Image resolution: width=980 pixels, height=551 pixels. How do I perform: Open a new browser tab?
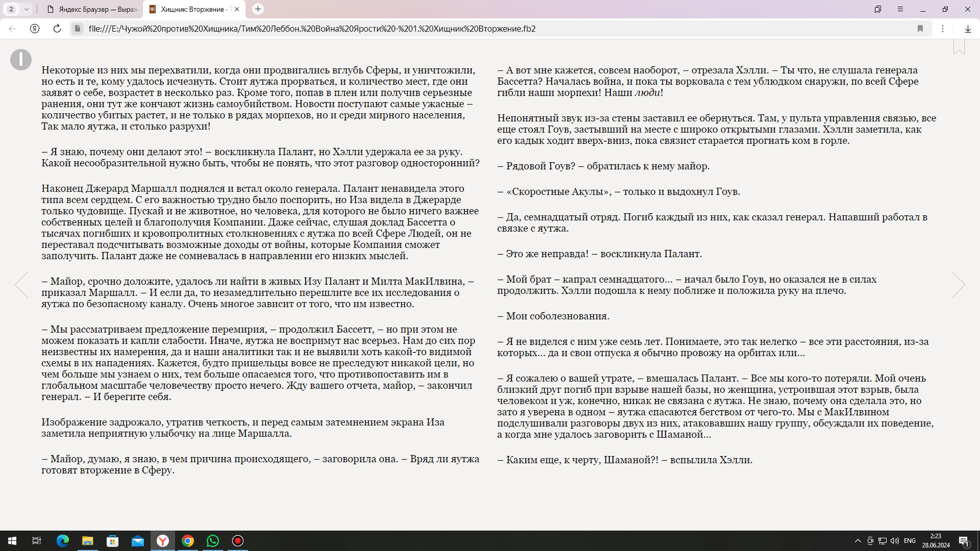tap(258, 9)
